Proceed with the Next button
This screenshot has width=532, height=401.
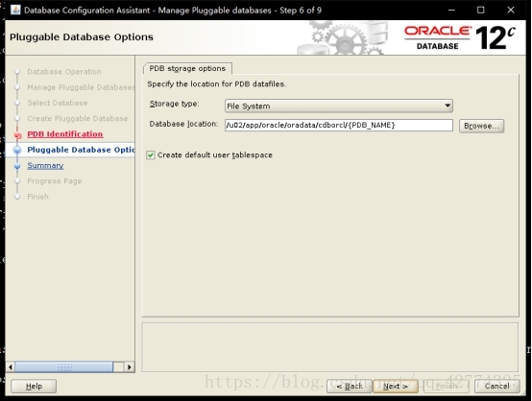point(396,386)
